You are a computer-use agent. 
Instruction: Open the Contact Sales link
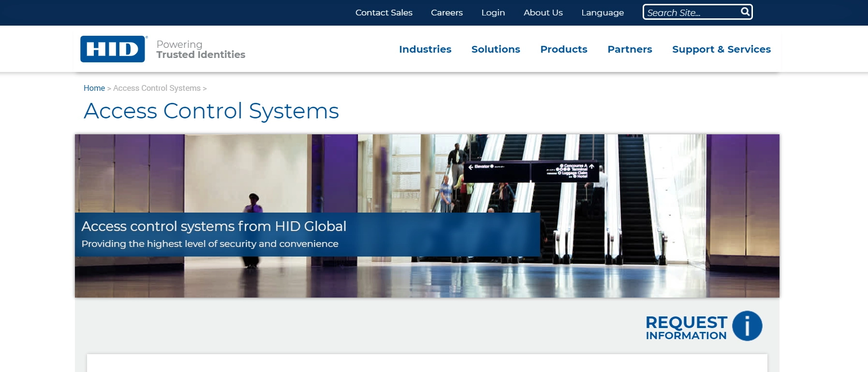(384, 13)
